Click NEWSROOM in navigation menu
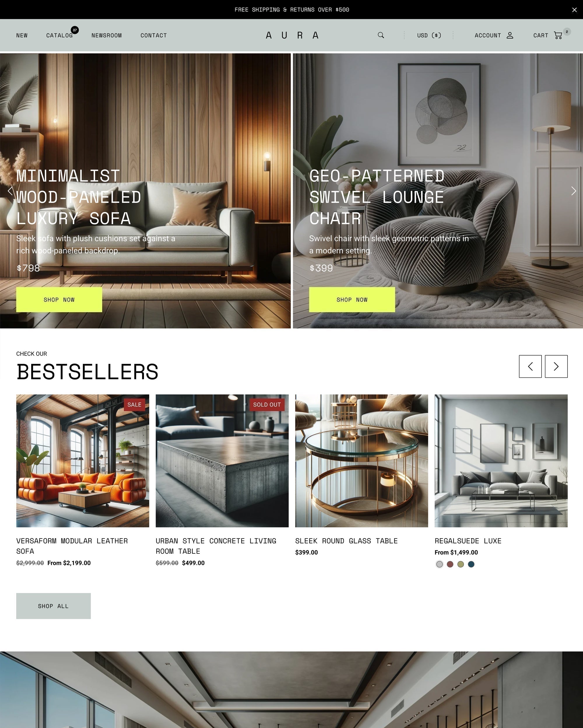The width and height of the screenshot is (583, 728). (106, 35)
